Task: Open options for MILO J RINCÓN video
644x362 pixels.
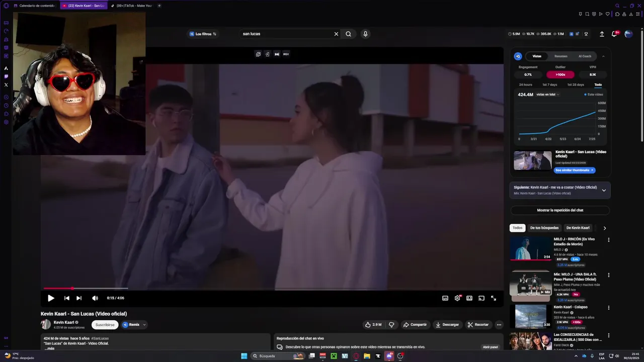Action: click(x=608, y=240)
